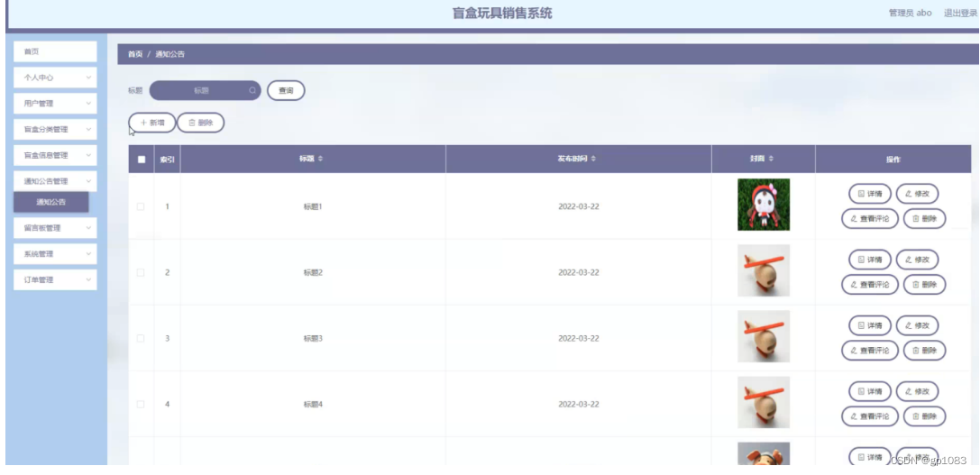Click 修改 for row 标题4
The image size is (980, 475).
[x=917, y=391]
